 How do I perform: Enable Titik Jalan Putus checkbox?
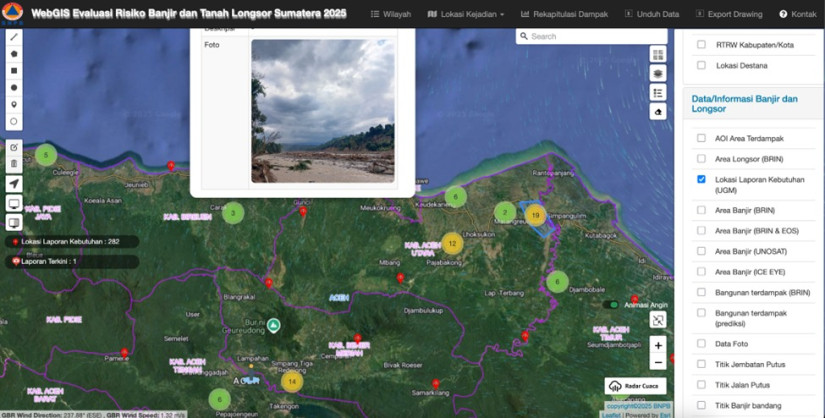(701, 384)
